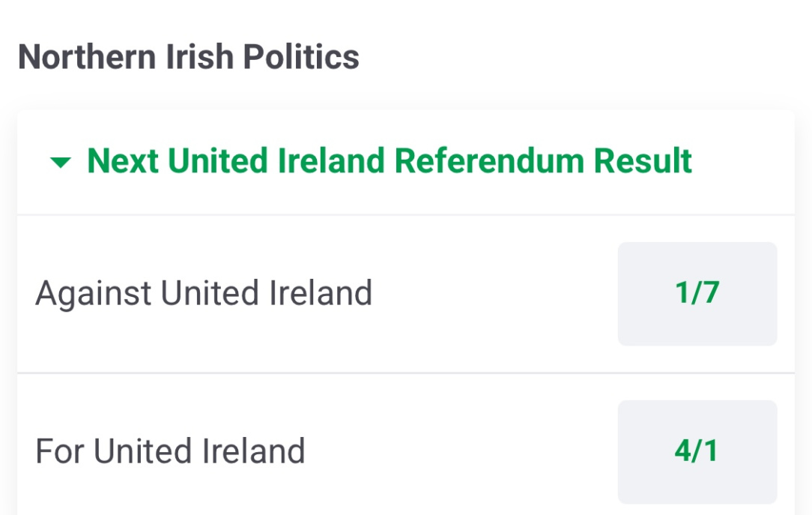This screenshot has height=515, width=812.
Task: Click the Northern Irish Politics heading
Action: 189,57
